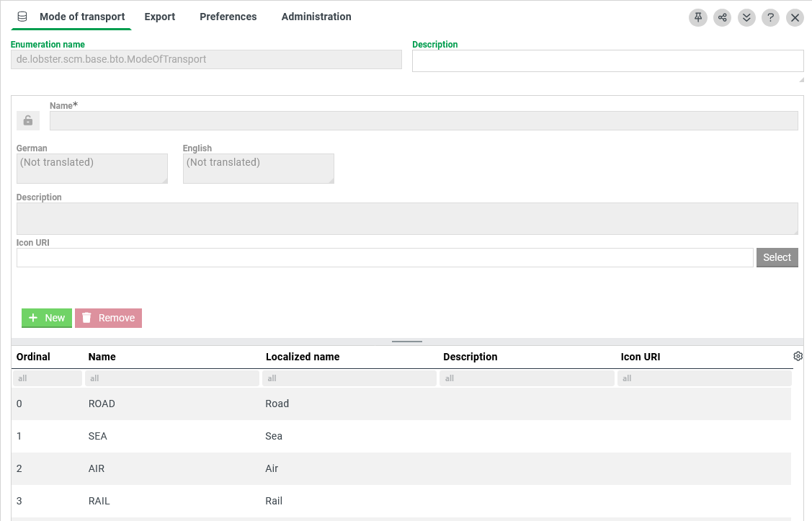
Task: Click the Select button for Icon URI
Action: point(777,257)
